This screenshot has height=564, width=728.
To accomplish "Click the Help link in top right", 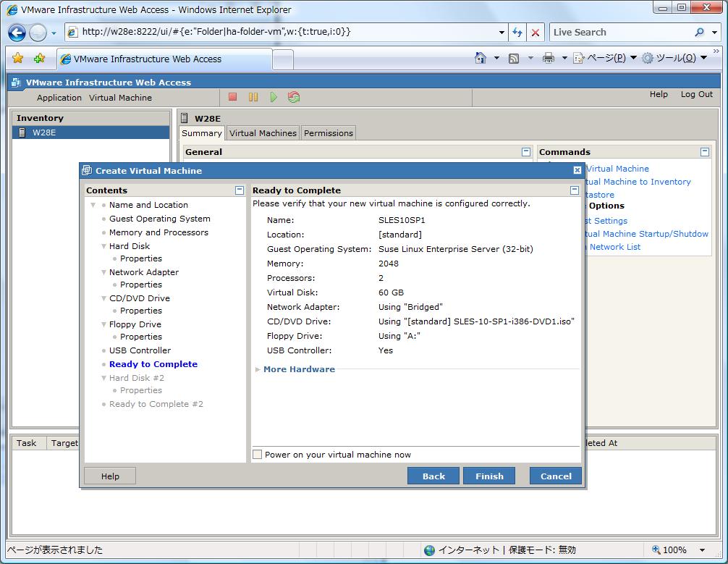I will coord(659,94).
